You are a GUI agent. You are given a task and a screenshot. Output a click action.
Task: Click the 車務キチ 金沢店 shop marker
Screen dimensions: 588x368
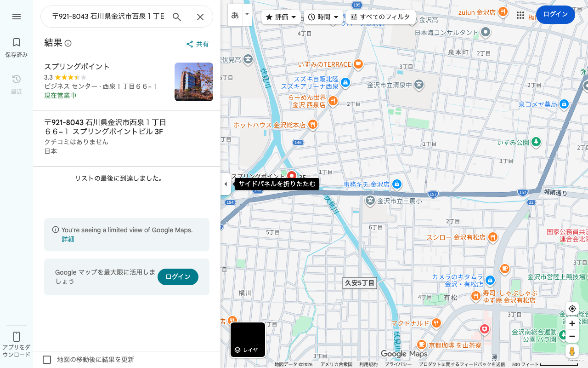coord(397,184)
